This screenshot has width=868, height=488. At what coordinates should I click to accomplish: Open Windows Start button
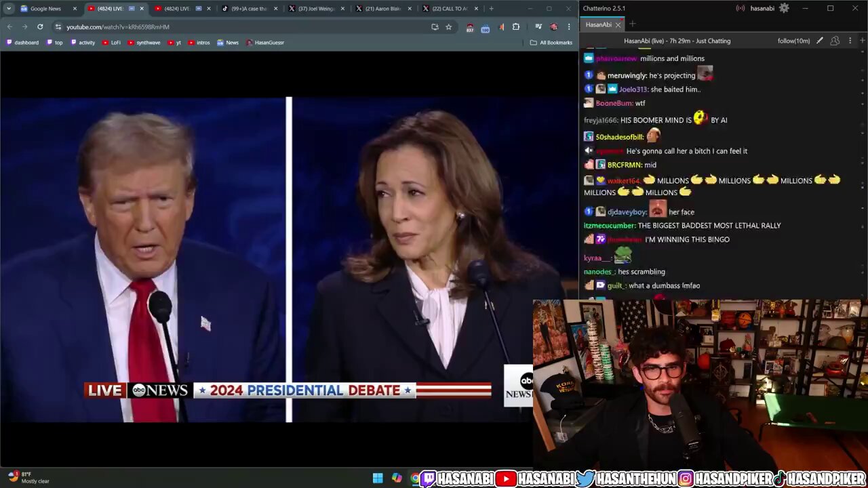(x=378, y=479)
